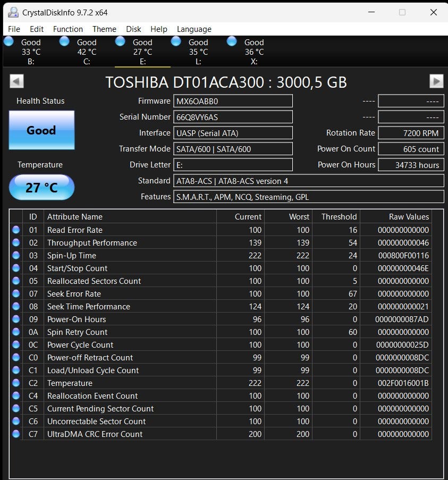Viewport: 448px width, 480px height.
Task: Click the CrystalDiskInfo app icon in title bar
Action: tap(13, 12)
